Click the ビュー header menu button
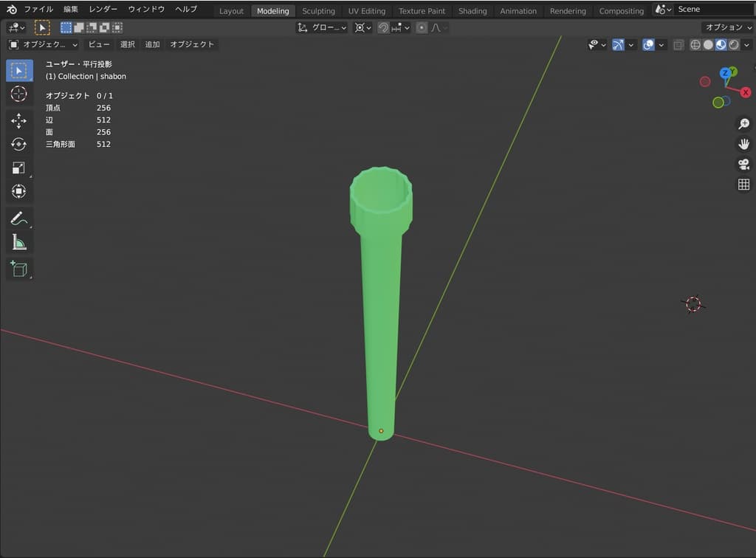This screenshot has height=558, width=756. pyautogui.click(x=99, y=44)
